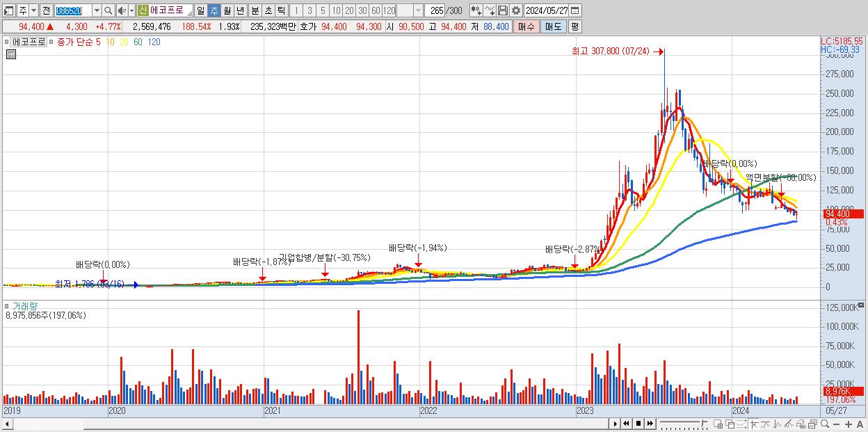Toggle the 전 button beside stock code
The height and width of the screenshot is (432, 868).
pyautogui.click(x=45, y=11)
